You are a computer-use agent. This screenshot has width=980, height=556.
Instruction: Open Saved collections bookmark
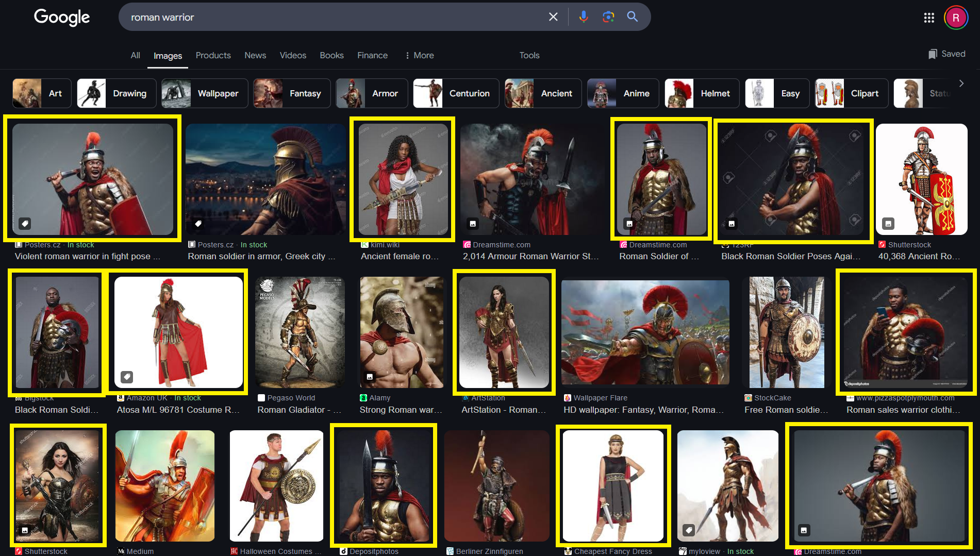pyautogui.click(x=947, y=54)
